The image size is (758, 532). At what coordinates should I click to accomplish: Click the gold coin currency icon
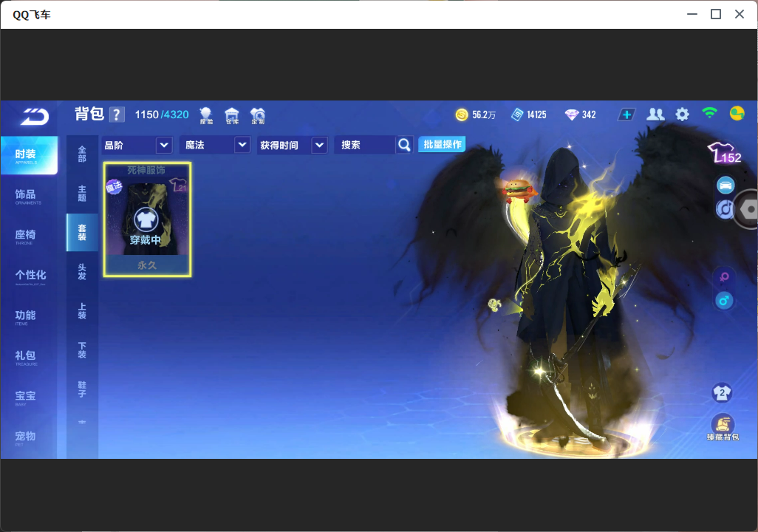pyautogui.click(x=462, y=115)
